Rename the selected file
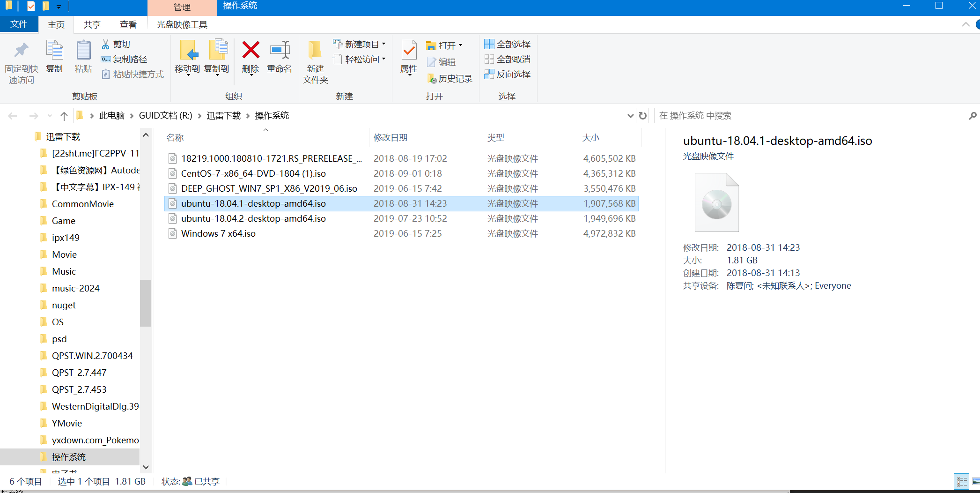Viewport: 980px width, 493px height. [x=280, y=57]
